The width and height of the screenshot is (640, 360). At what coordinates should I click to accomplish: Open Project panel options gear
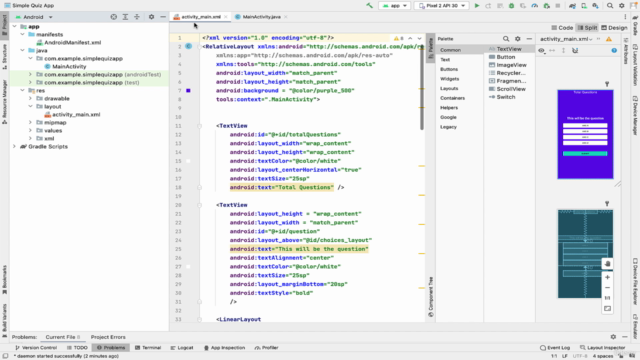tap(151, 17)
